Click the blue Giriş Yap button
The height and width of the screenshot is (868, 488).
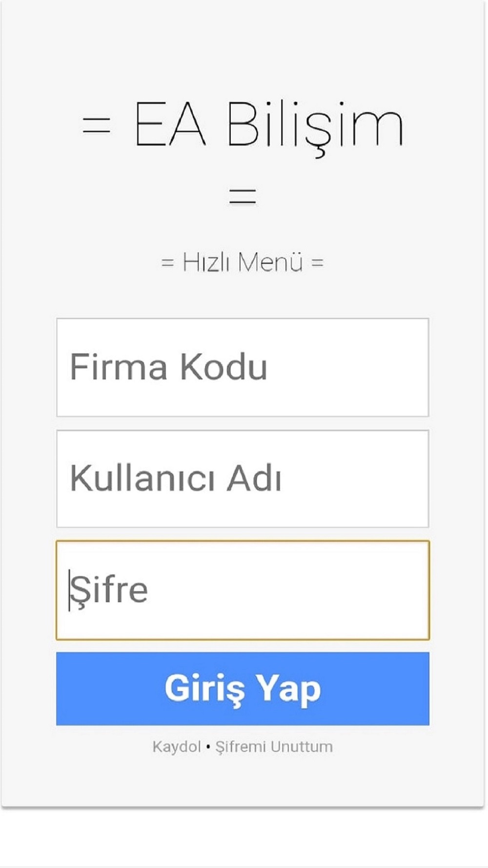pyautogui.click(x=243, y=688)
